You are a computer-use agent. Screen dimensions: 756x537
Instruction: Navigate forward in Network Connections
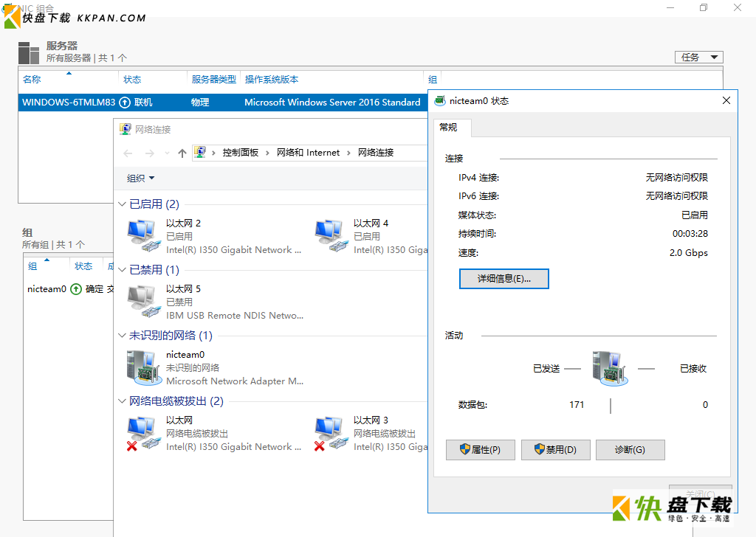point(150,153)
